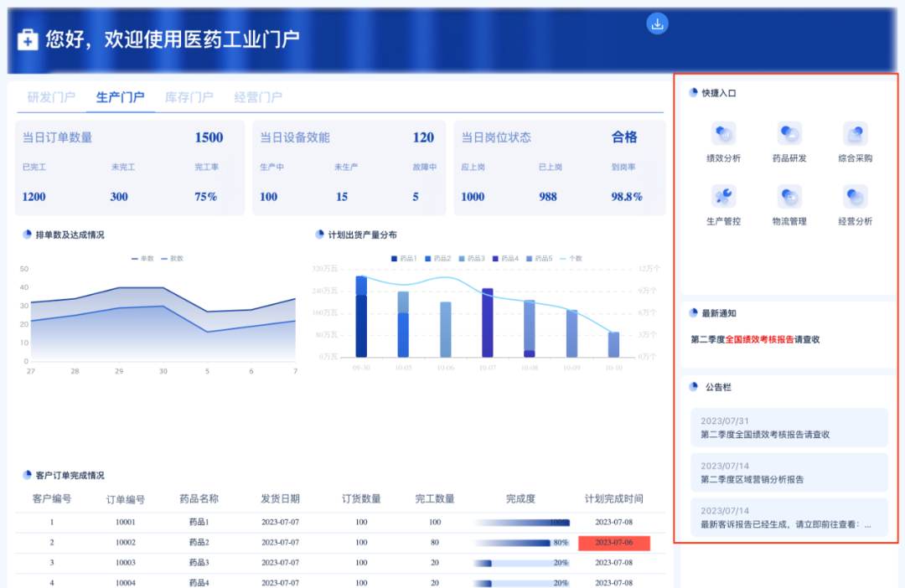
Task: Toggle the 个数 line legend entry
Action: point(571,259)
